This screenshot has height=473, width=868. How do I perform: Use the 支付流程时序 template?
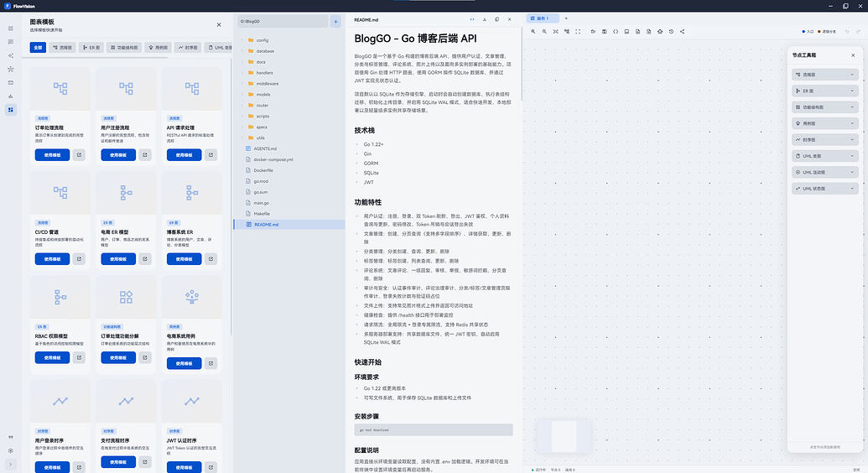(x=118, y=462)
